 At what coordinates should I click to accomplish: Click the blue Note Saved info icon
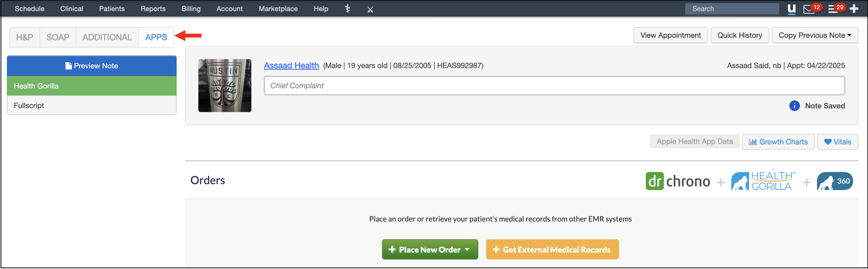click(x=794, y=106)
